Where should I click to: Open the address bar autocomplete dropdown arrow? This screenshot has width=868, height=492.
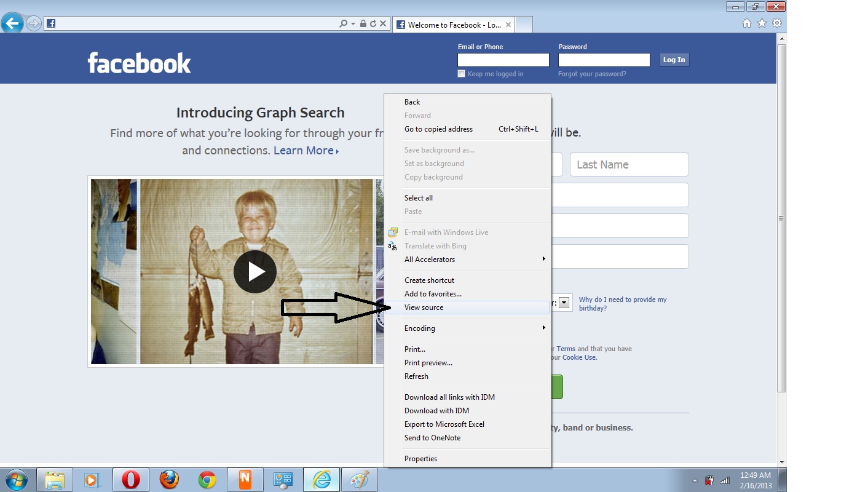click(353, 24)
